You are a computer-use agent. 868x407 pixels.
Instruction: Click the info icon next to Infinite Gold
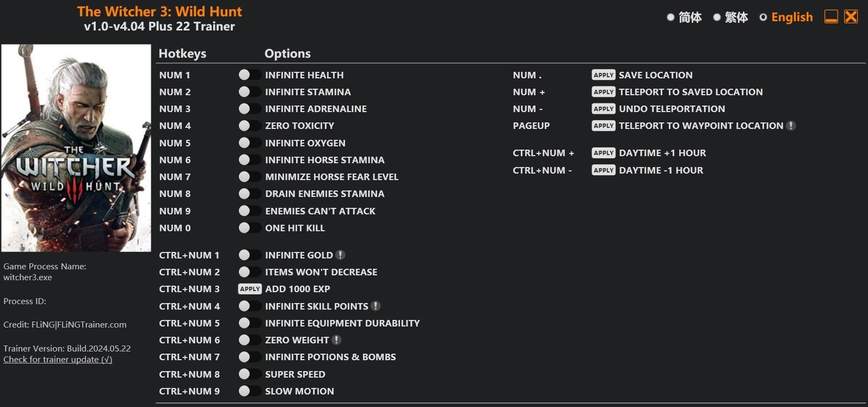click(x=341, y=255)
